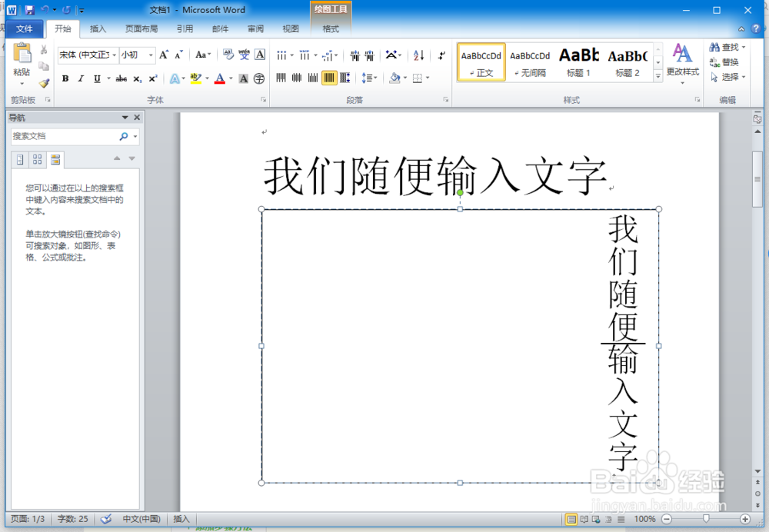Toggle Bold formatting
This screenshot has width=769, height=532.
click(x=65, y=78)
